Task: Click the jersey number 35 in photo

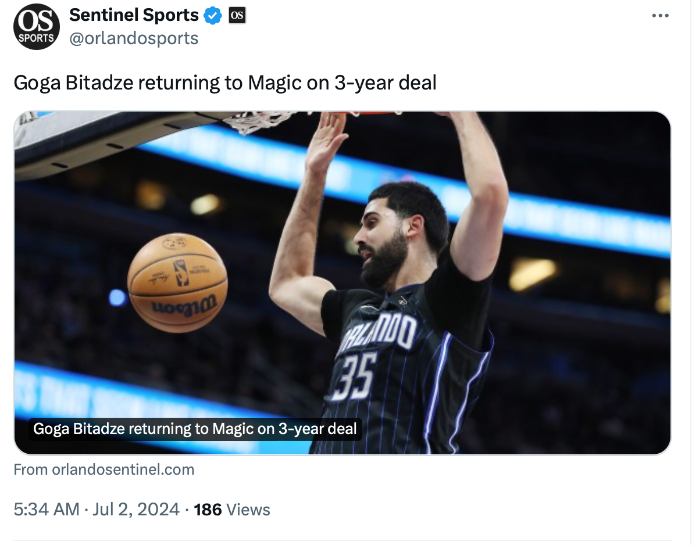Action: coord(354,378)
